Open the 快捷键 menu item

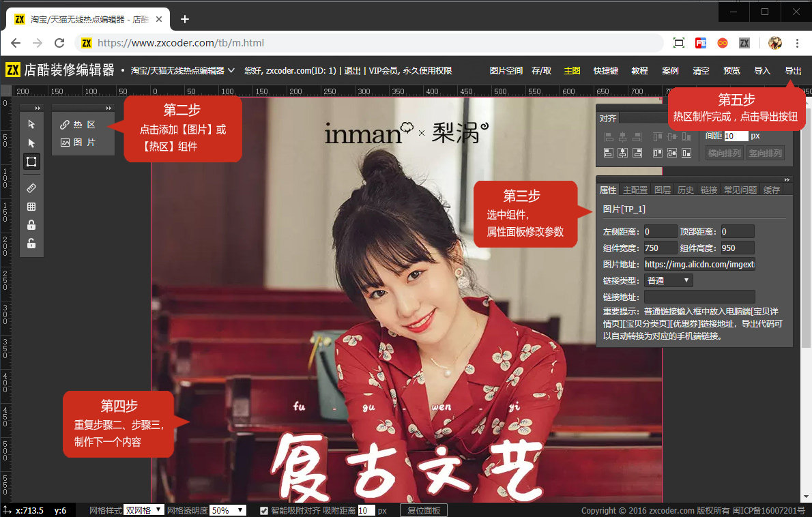[x=605, y=70]
